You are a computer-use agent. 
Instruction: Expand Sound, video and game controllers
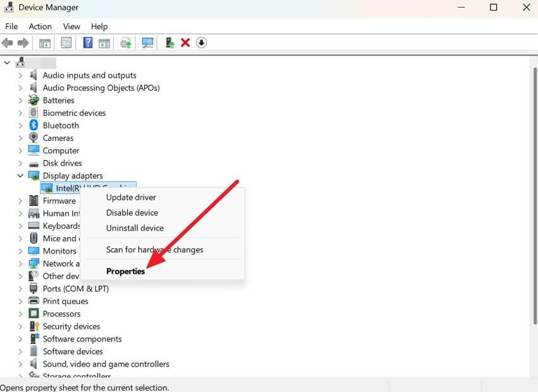(20, 364)
